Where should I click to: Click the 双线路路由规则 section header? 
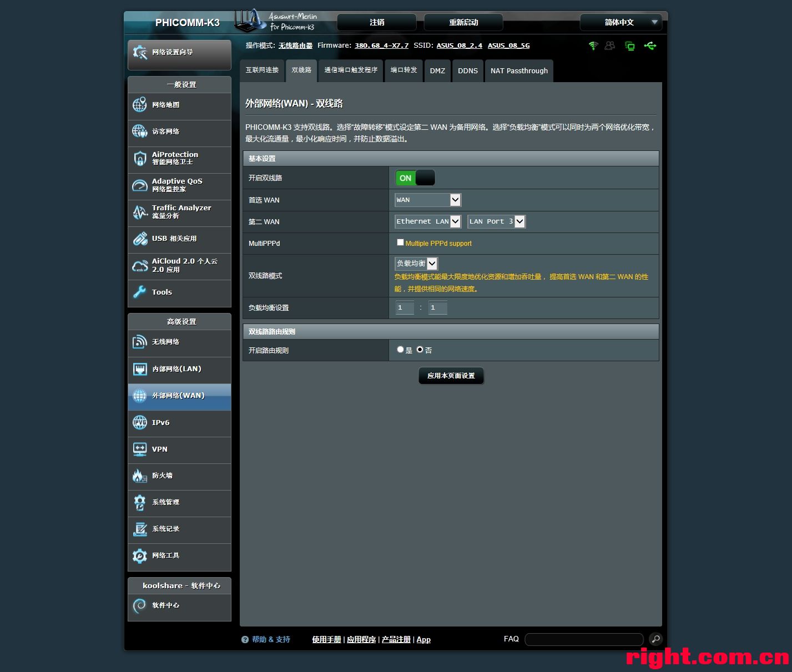[x=451, y=331]
